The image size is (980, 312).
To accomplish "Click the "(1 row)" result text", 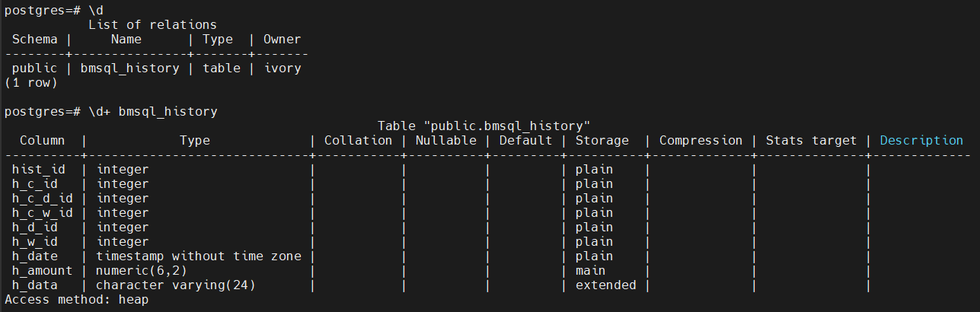I will pyautogui.click(x=30, y=82).
